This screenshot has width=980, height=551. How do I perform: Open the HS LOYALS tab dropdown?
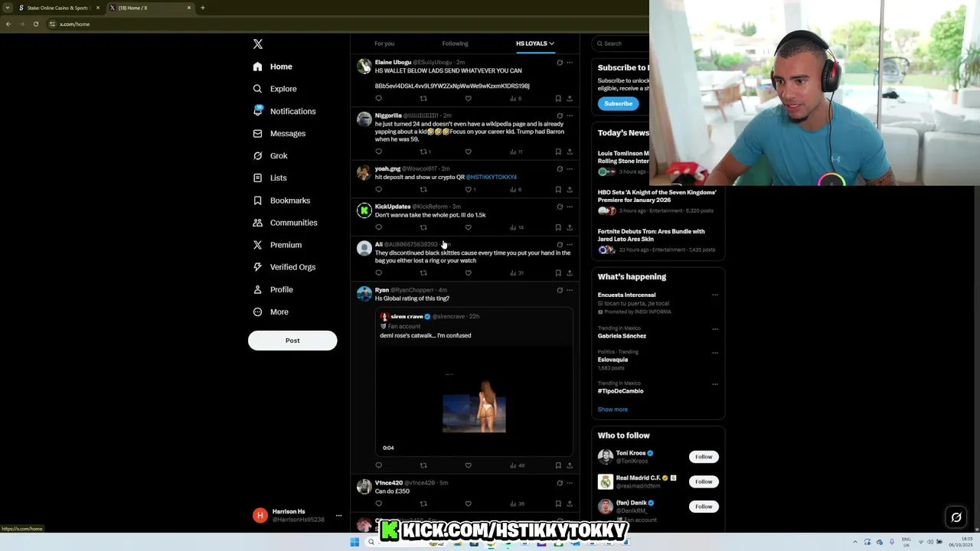point(534,44)
